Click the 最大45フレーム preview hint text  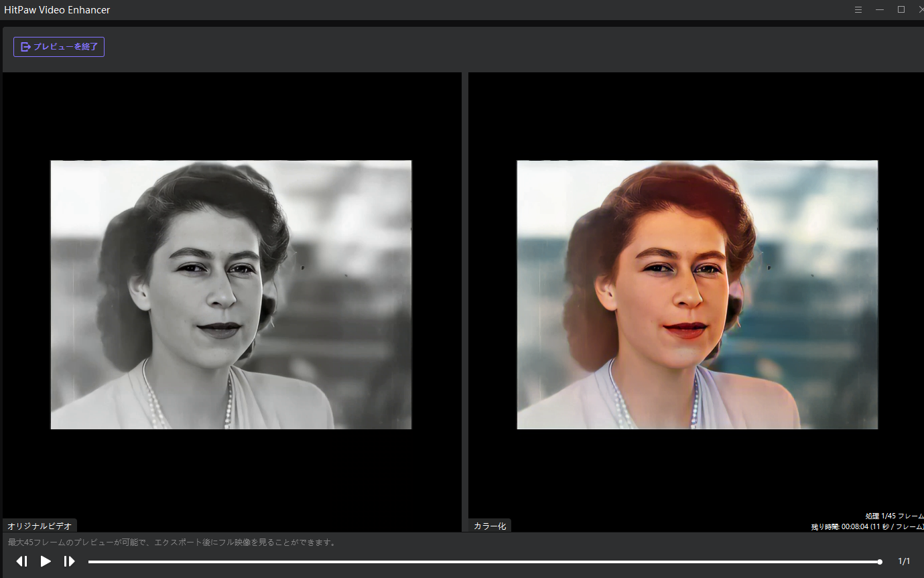point(172,542)
